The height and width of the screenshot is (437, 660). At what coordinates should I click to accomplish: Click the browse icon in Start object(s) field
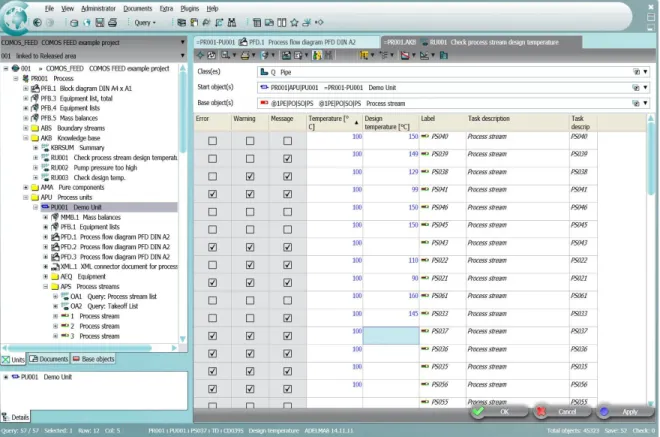(636, 88)
